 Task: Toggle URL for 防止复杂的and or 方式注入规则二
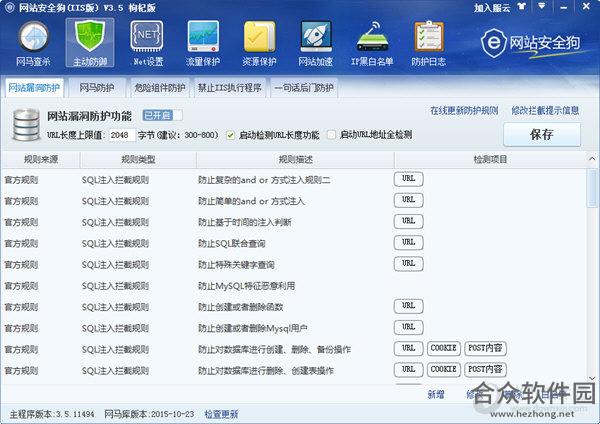point(409,179)
